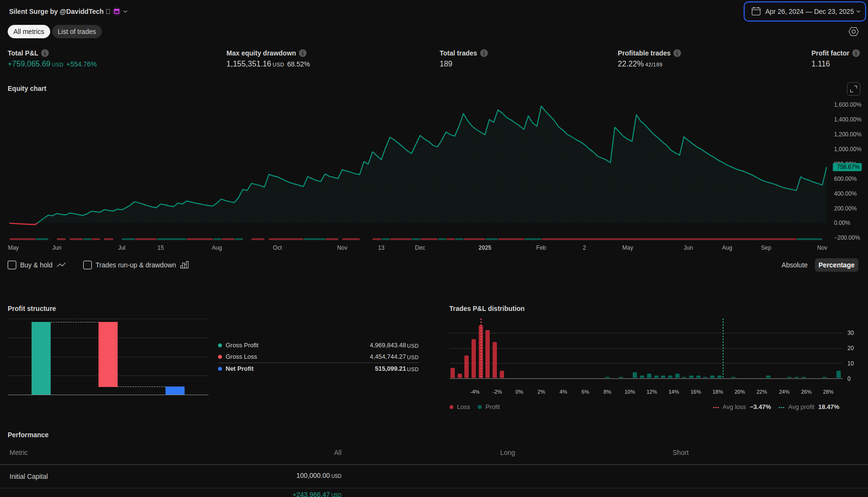Expand the strategy name chevron menu
This screenshot has height=497, width=868.
125,11
